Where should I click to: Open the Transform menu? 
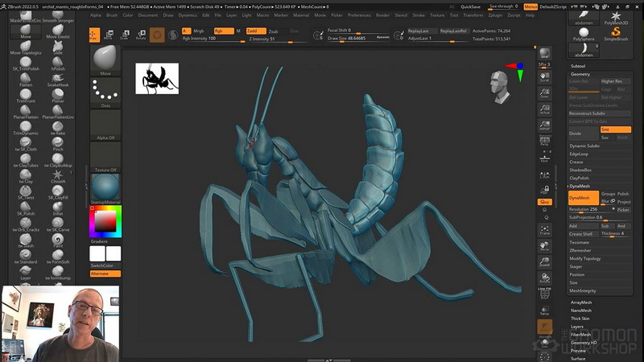pyautogui.click(x=473, y=15)
